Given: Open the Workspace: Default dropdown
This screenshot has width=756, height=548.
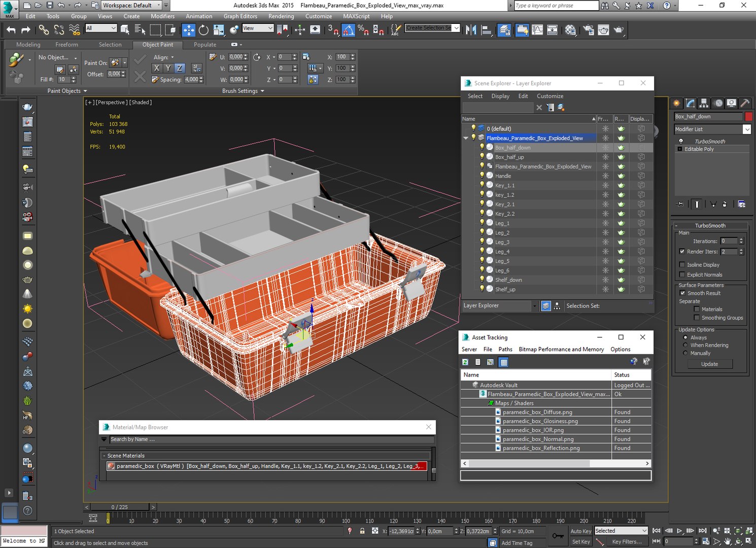Looking at the screenshot, I should [131, 6].
